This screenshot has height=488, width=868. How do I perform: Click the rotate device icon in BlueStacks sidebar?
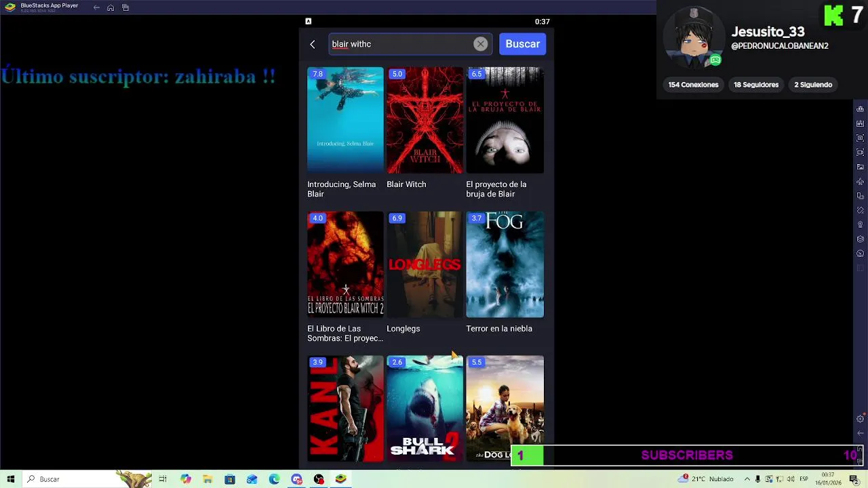[861, 196]
